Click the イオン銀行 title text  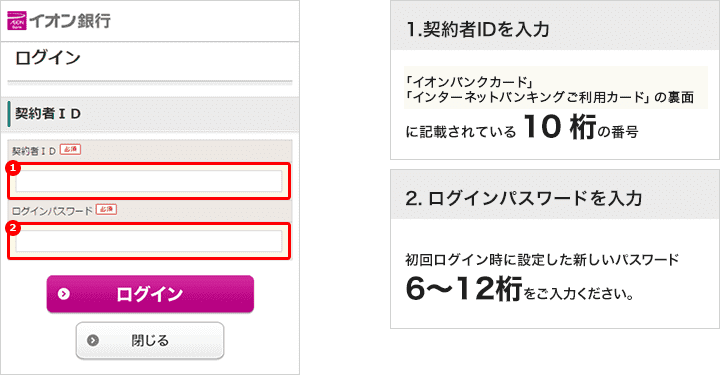(x=70, y=21)
